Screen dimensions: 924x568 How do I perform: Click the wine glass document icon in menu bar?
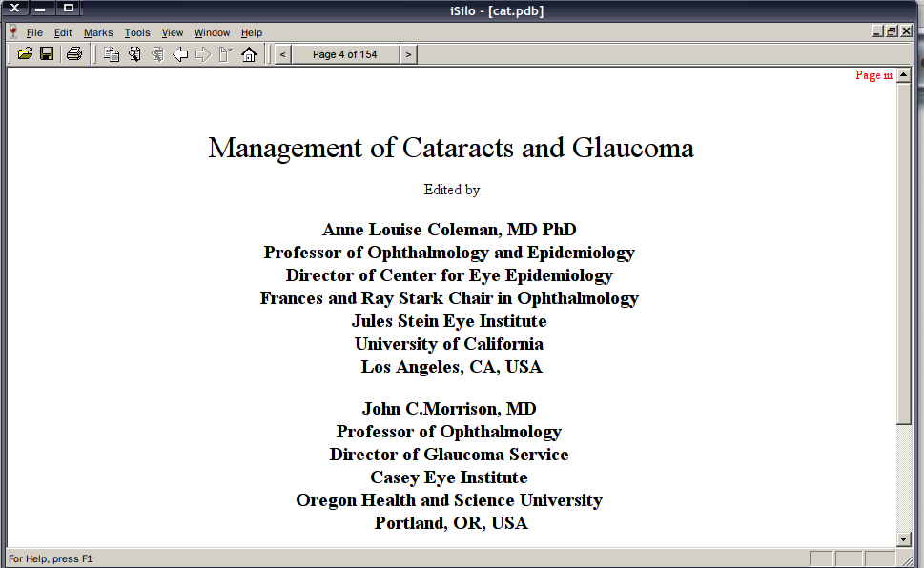[13, 32]
